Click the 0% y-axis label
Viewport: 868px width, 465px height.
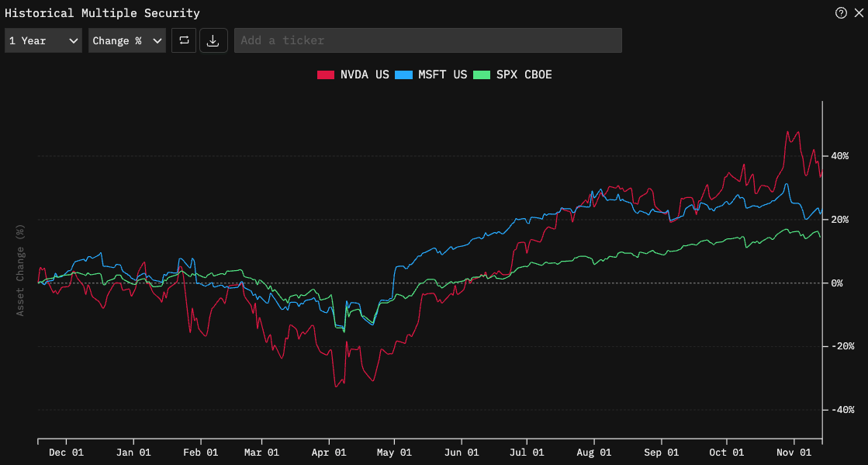836,283
